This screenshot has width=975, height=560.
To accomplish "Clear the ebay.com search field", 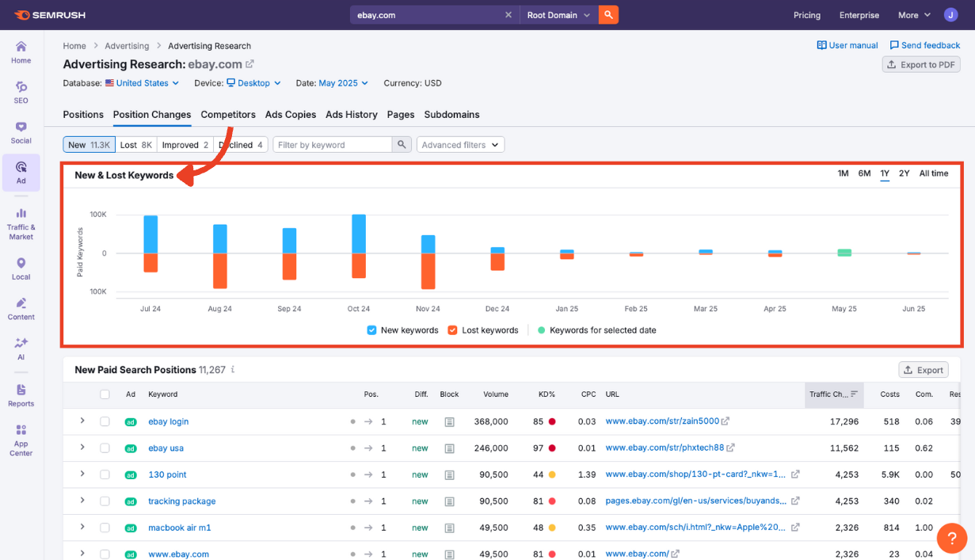I will (508, 15).
